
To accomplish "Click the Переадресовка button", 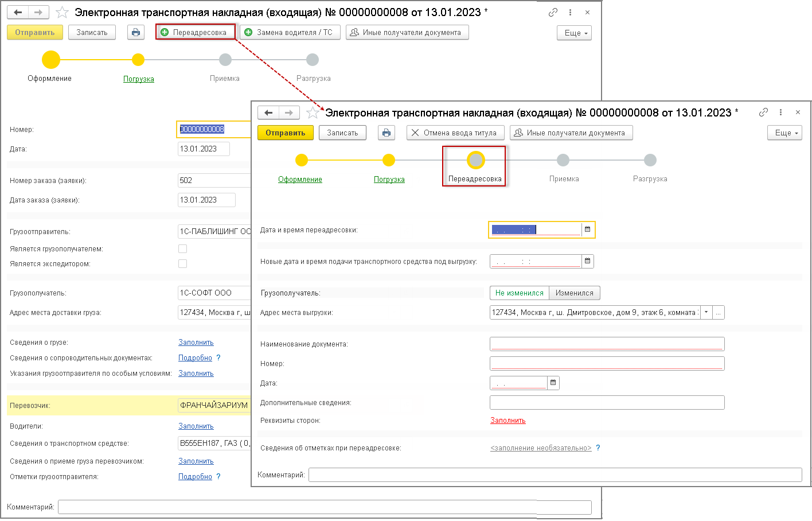I will pos(196,32).
